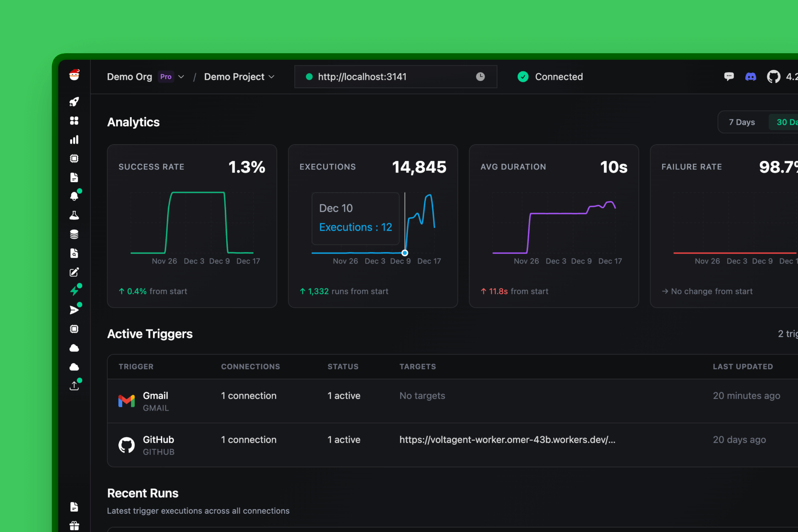This screenshot has width=798, height=532.
Task: Select the flask experiments icon in sidebar
Action: (74, 215)
